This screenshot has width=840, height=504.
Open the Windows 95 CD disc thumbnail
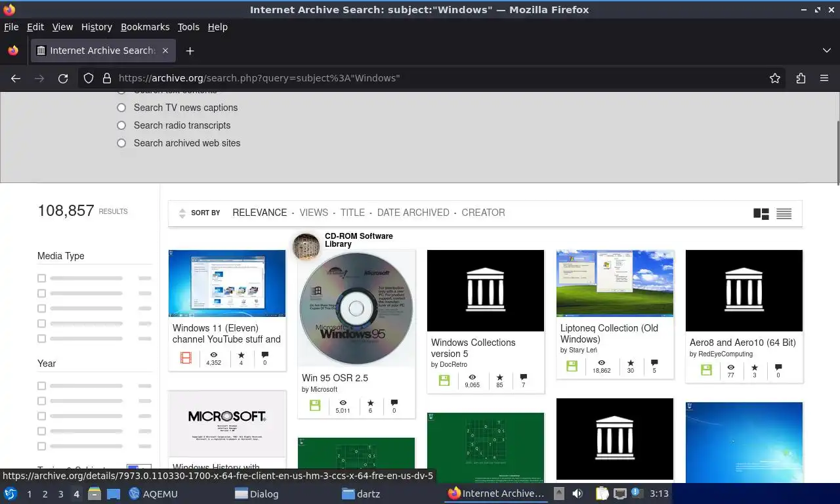pyautogui.click(x=356, y=308)
